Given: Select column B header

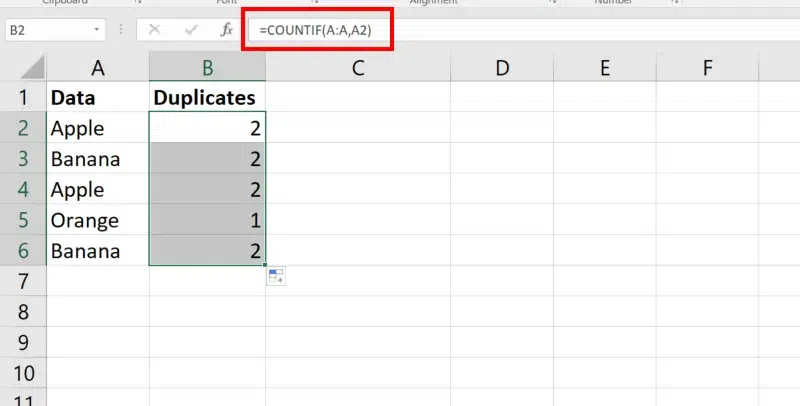Looking at the screenshot, I should tap(208, 68).
